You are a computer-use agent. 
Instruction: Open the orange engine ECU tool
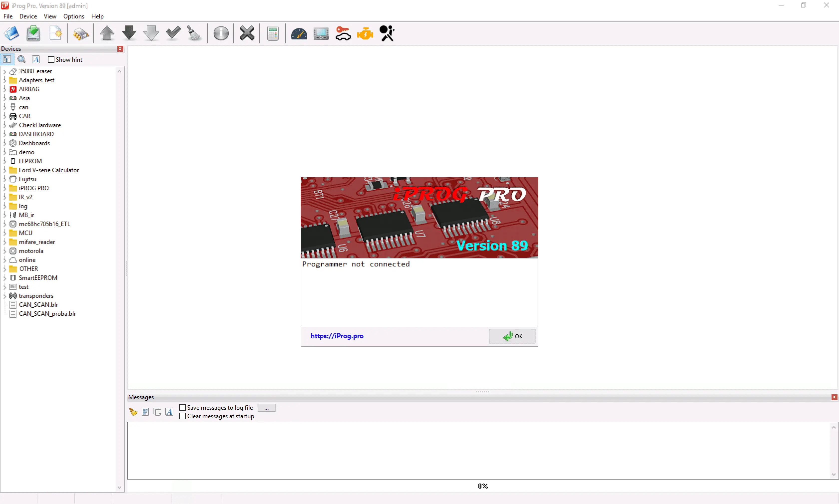(365, 34)
